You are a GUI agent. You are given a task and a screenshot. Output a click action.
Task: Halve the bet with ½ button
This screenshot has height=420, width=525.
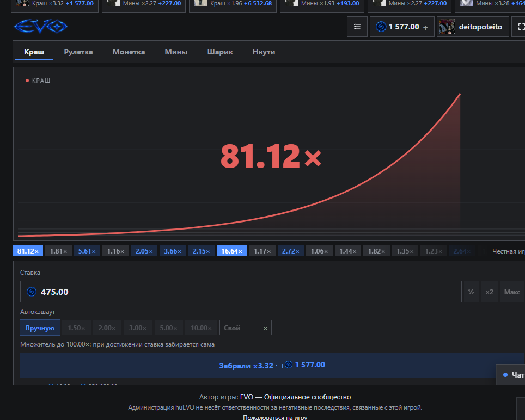pos(471,292)
